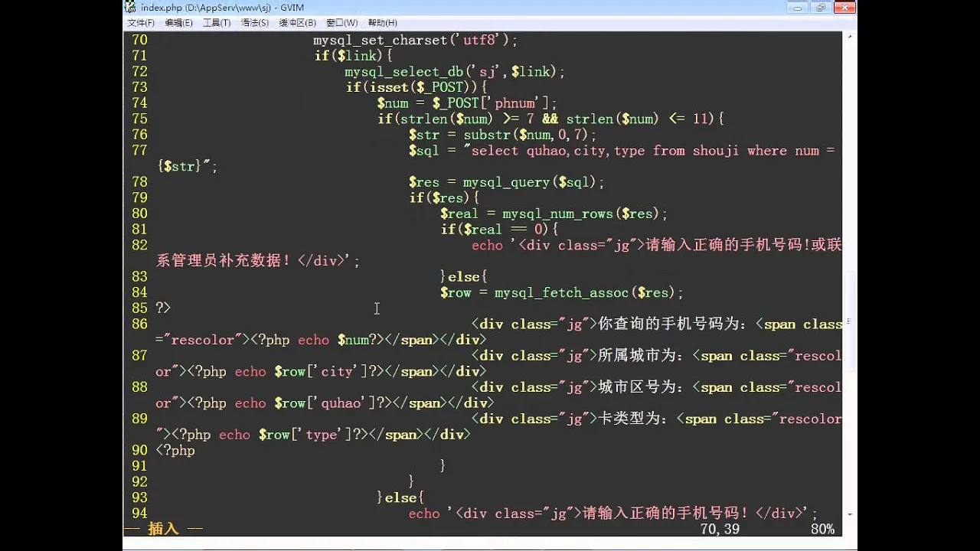This screenshot has height=551, width=980.
Task: Click echo 请输入正确的手机号码 on line 94
Action: point(613,514)
